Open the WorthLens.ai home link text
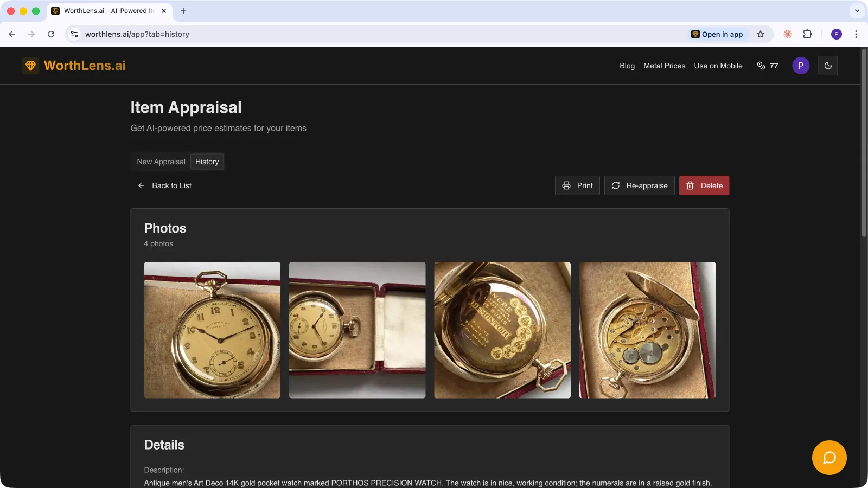Image resolution: width=868 pixels, height=488 pixels. [85, 66]
